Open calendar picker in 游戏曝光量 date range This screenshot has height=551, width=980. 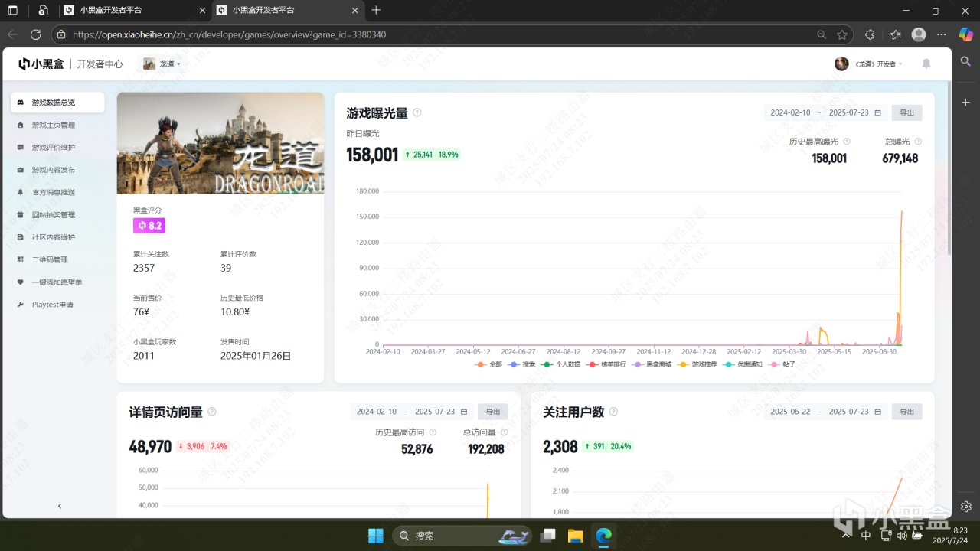pyautogui.click(x=877, y=112)
